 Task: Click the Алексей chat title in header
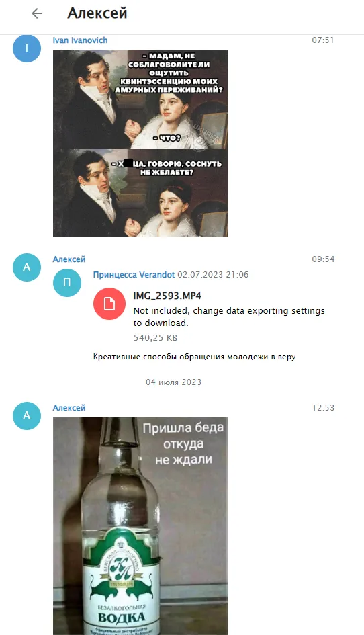coord(97,13)
